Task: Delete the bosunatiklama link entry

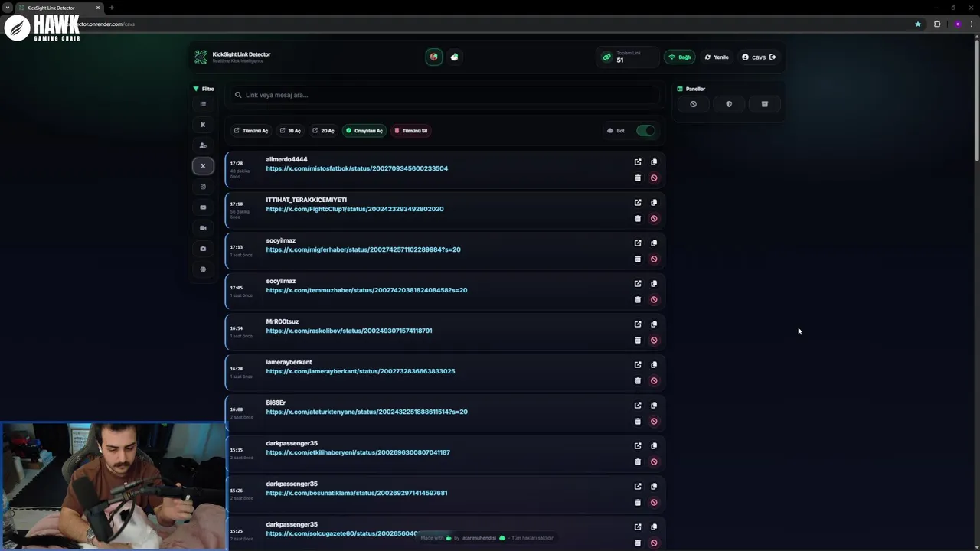Action: click(x=638, y=503)
